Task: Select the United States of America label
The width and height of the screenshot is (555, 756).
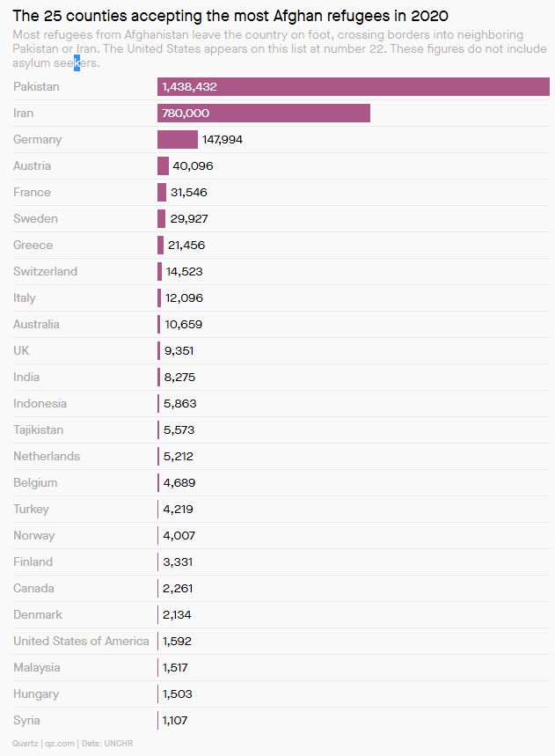Action: (x=82, y=641)
